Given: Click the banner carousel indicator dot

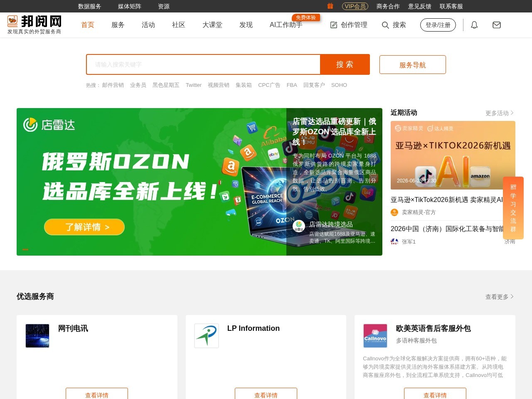Looking at the screenshot, I should [x=25, y=249].
